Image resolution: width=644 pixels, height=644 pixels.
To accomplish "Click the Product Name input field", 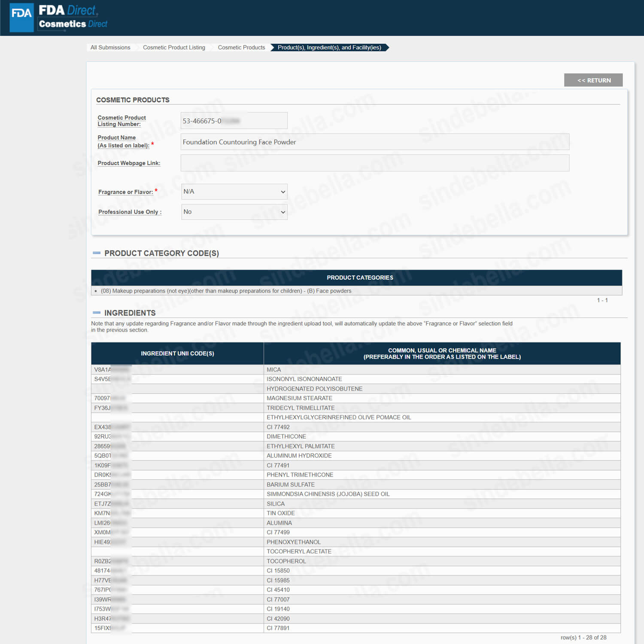I will (x=374, y=142).
